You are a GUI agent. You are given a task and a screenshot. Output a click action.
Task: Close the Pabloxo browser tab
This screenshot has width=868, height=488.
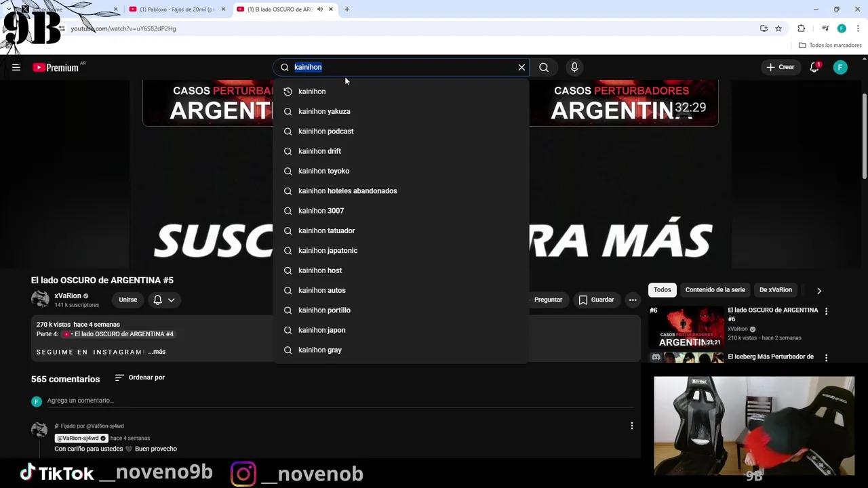(223, 9)
